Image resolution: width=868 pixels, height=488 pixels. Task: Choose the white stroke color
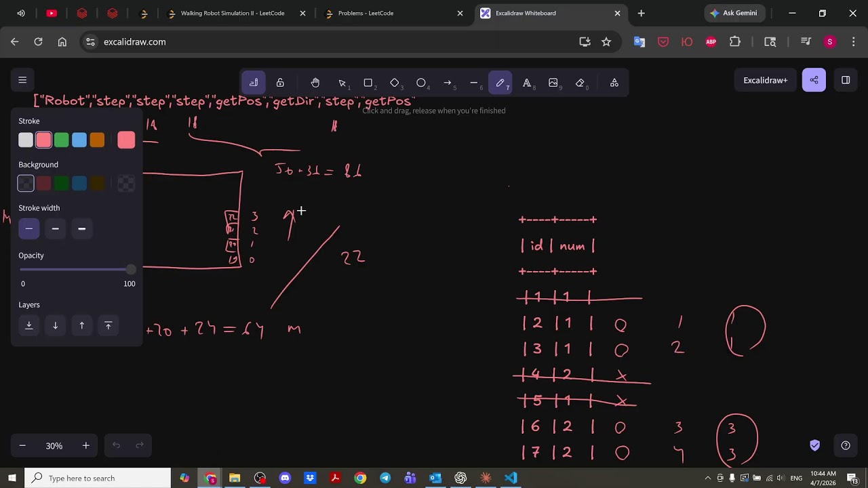[x=26, y=140]
